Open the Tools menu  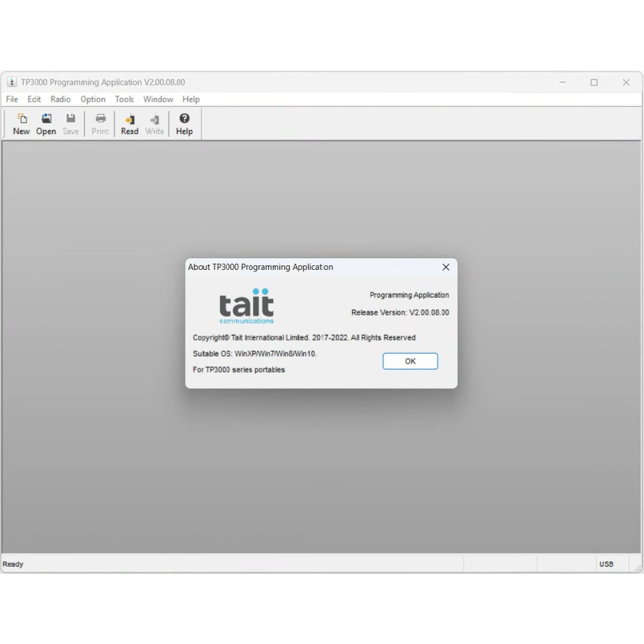click(124, 99)
